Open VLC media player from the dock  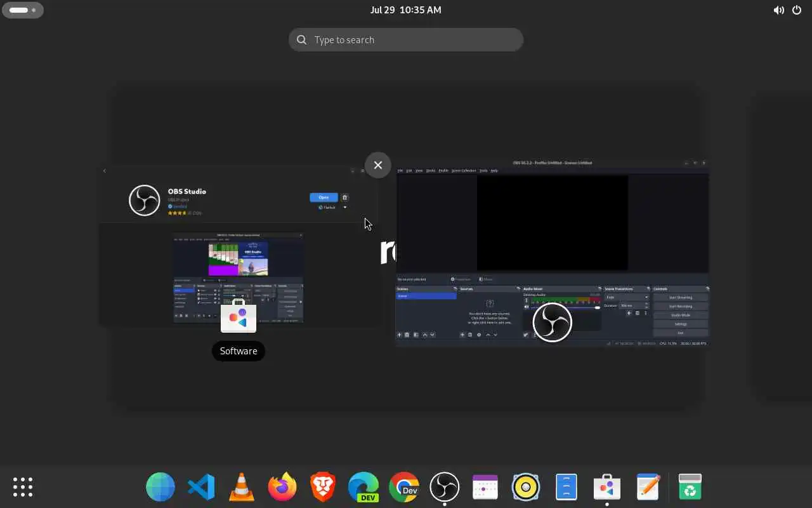pyautogui.click(x=242, y=487)
